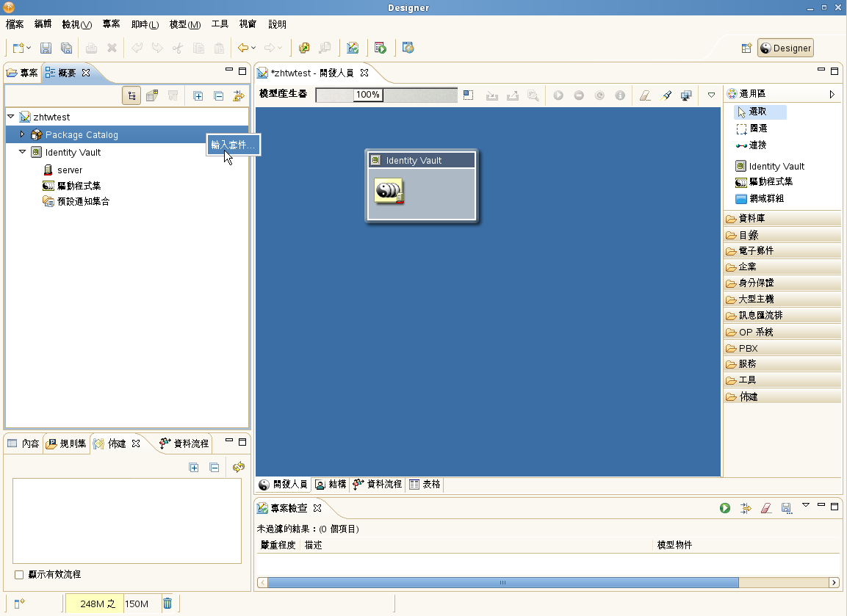Click the project checker toolbar icon
The width and height of the screenshot is (847, 616).
[x=353, y=48]
